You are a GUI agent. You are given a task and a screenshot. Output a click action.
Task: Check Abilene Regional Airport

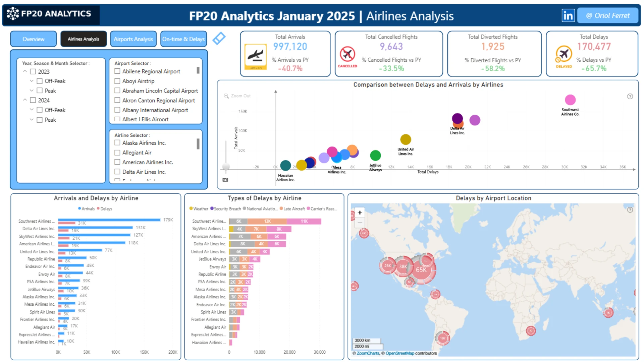117,71
